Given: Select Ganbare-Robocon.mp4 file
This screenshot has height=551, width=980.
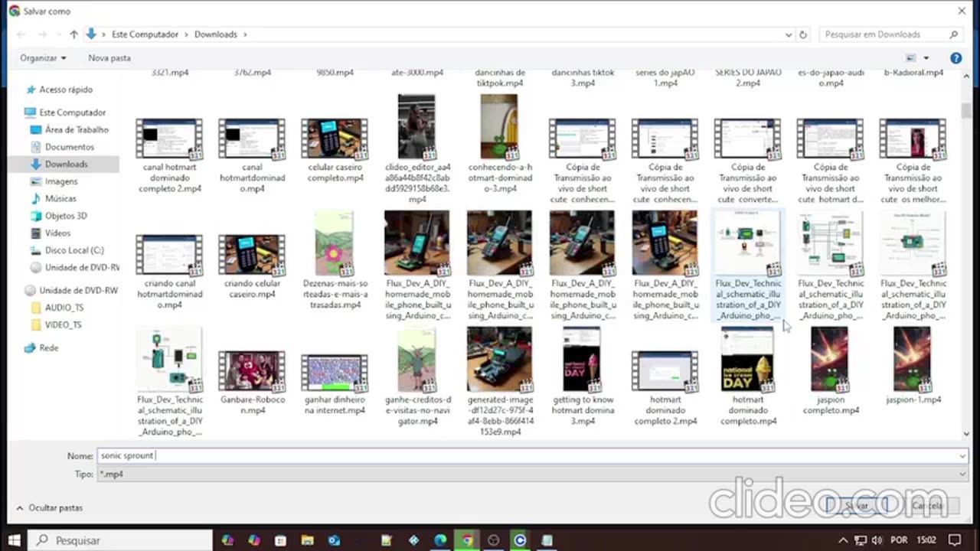Looking at the screenshot, I should pyautogui.click(x=252, y=383).
